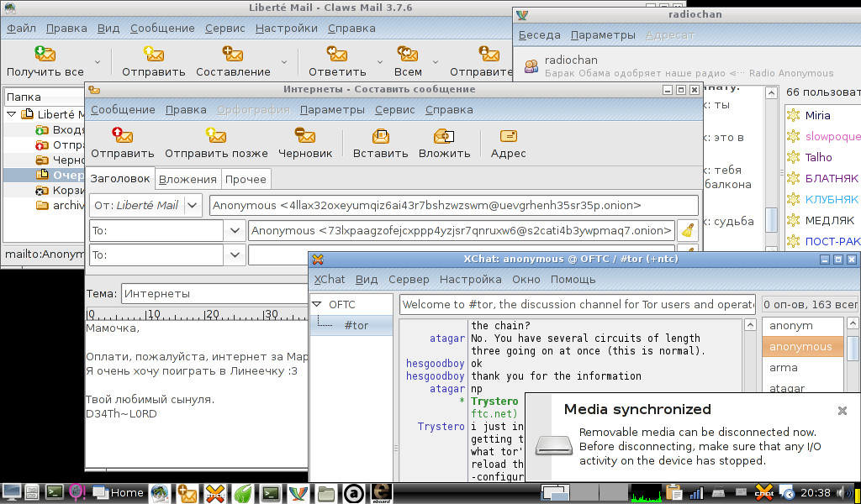Screen dimensions: 861x504
Task: Collapse the OFTC server tree in XChat
Action: (x=316, y=304)
